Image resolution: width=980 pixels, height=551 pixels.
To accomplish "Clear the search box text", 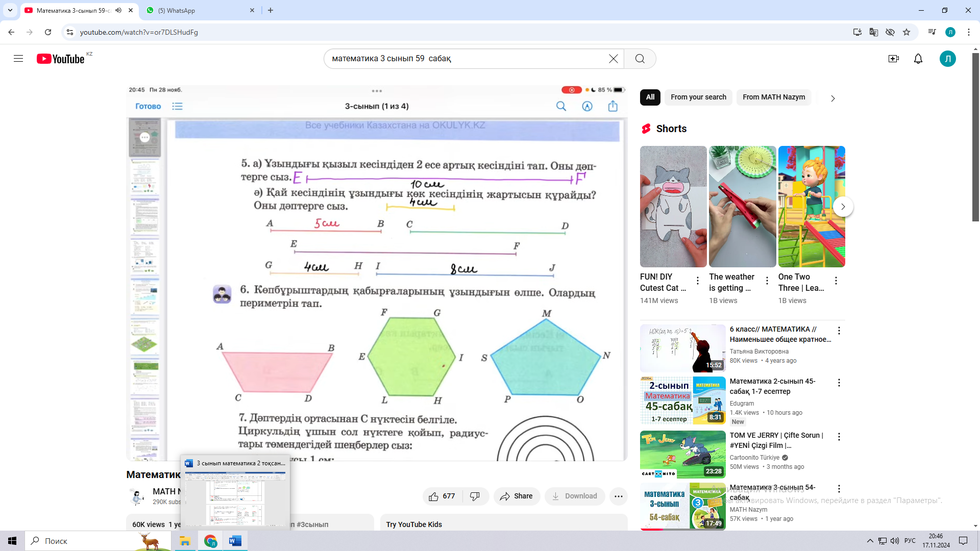I will 614,59.
